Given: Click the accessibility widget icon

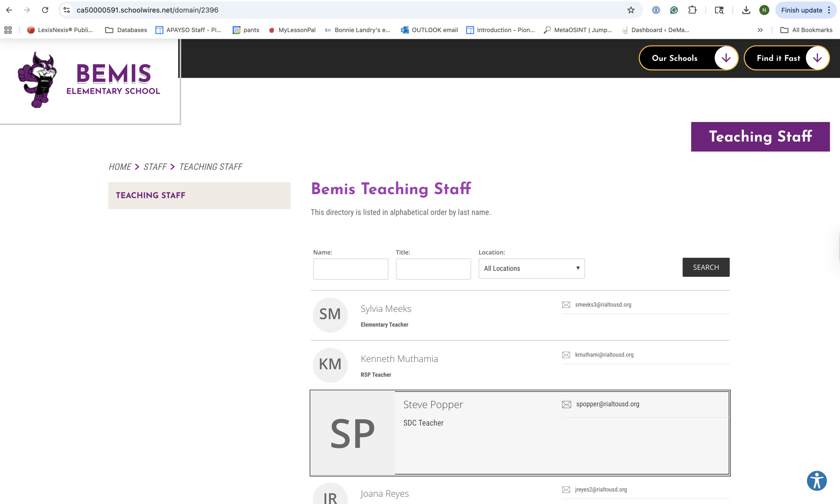Looking at the screenshot, I should [x=817, y=481].
